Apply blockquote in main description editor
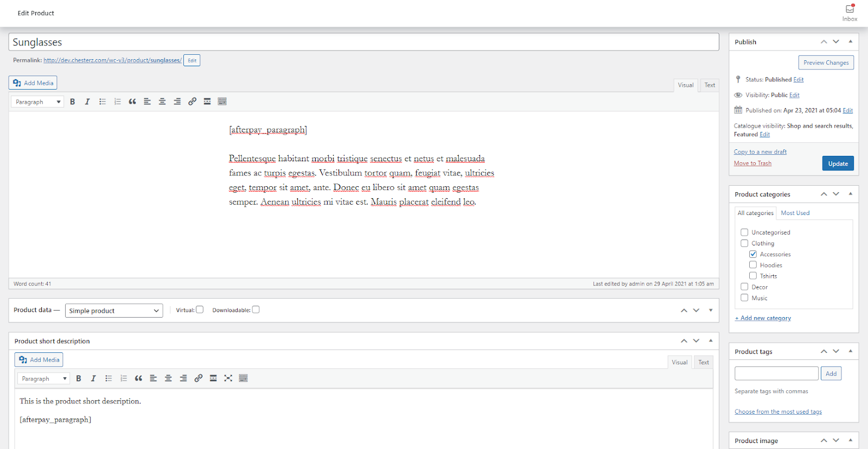 pos(132,102)
